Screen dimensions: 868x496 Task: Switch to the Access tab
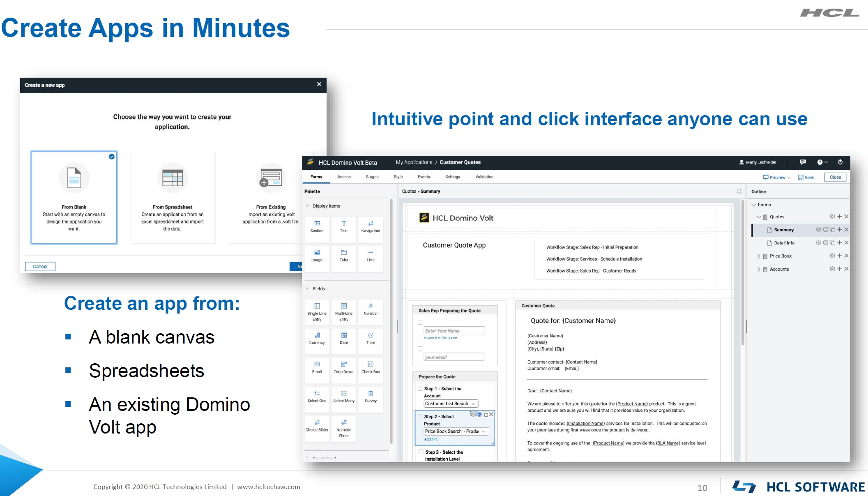344,177
